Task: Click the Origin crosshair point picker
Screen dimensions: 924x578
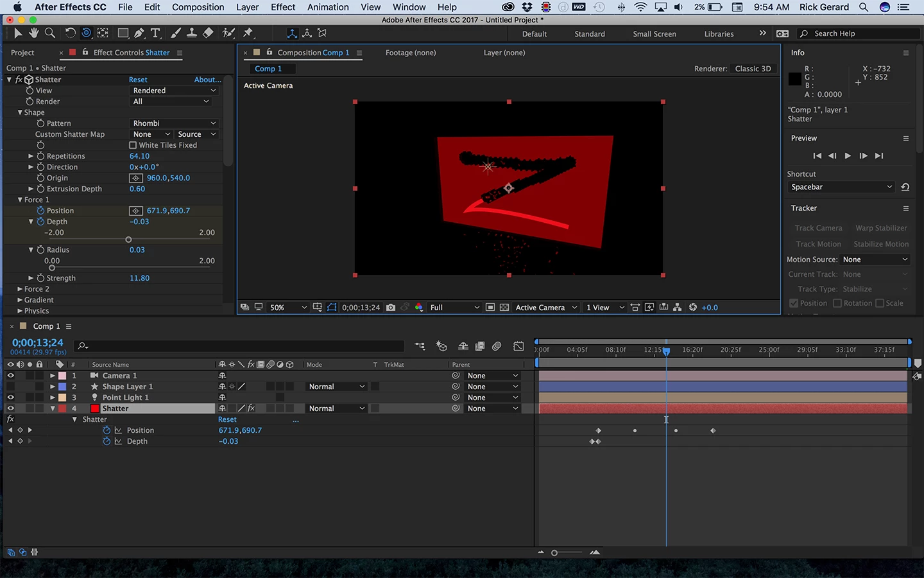Action: [x=136, y=178]
